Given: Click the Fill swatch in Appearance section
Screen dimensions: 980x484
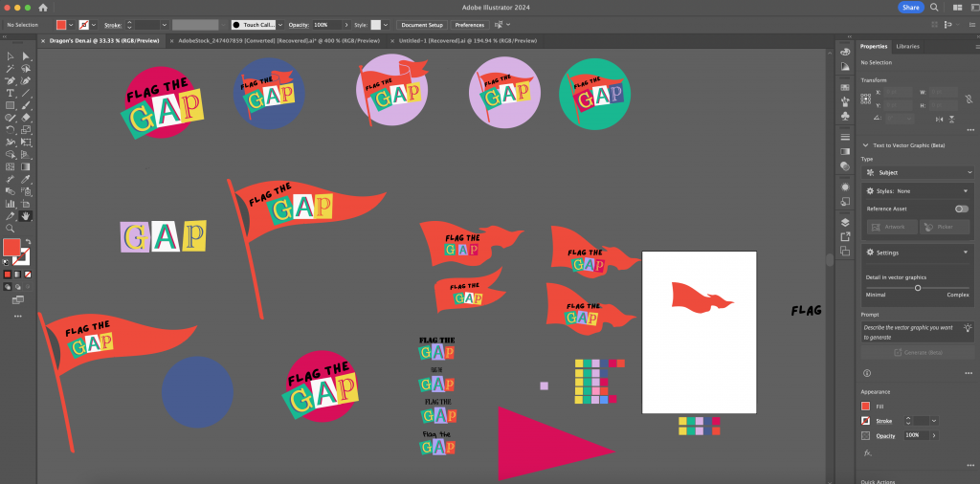Looking at the screenshot, I should [x=865, y=406].
